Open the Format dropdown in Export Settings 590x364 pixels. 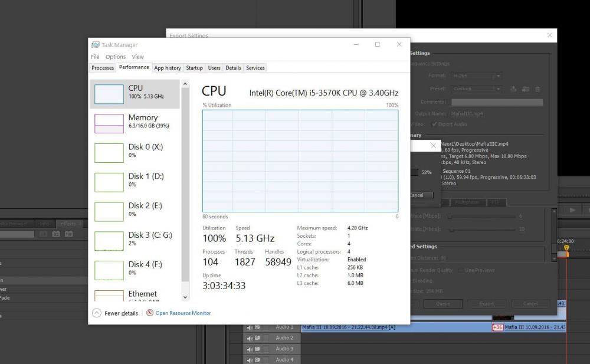(x=477, y=76)
